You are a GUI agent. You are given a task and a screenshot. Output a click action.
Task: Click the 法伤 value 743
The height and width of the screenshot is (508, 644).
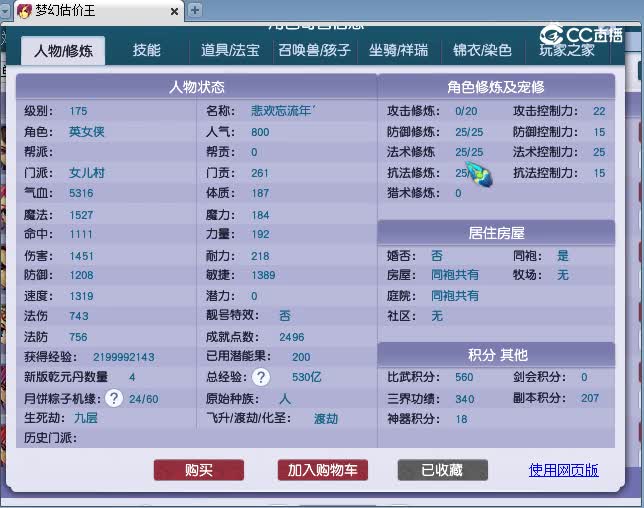pos(78,316)
